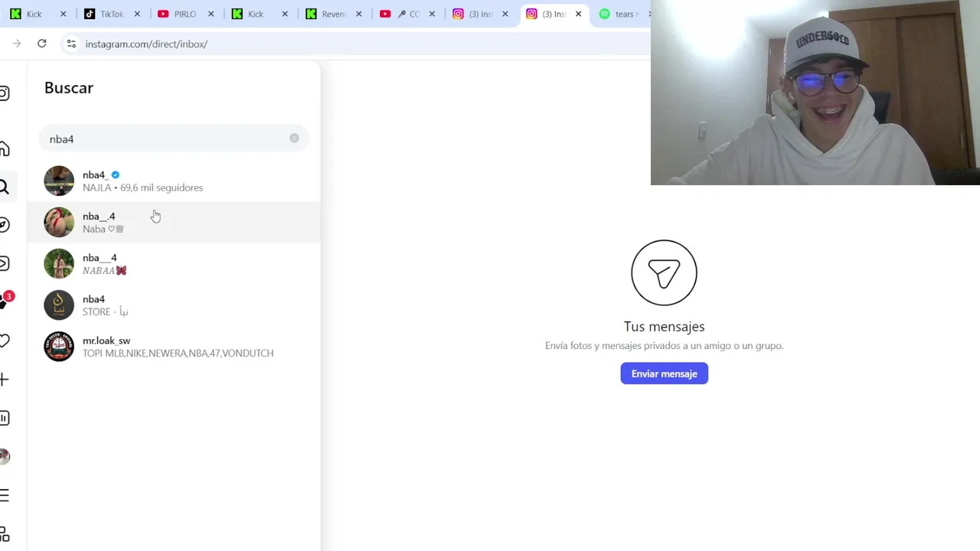Click 'TOPI MLB,NIKE,NEWERA,NBA,47,VONDUTCH' description text
Viewport: 980px width, 551px height.
tap(178, 354)
